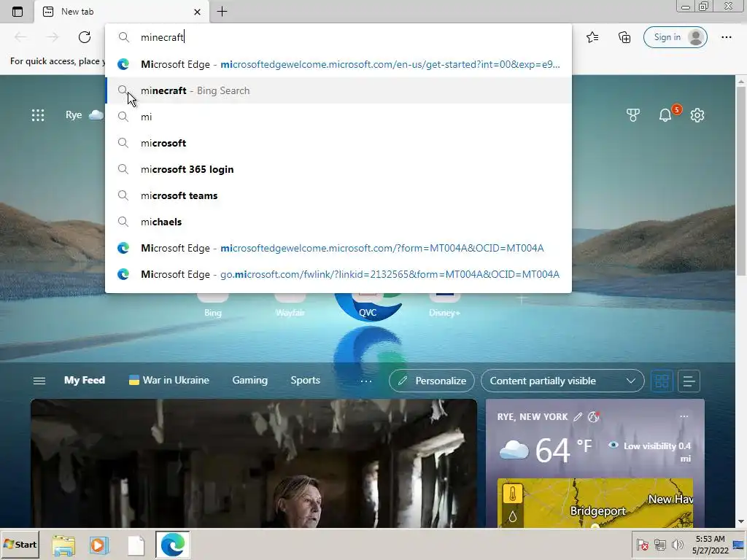
Task: Show more feed topics ellipsis
Action: pos(366,381)
